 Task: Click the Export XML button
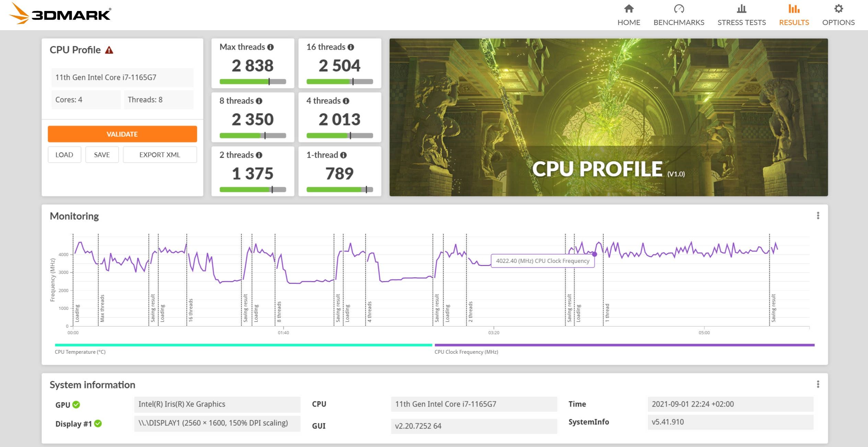(160, 155)
